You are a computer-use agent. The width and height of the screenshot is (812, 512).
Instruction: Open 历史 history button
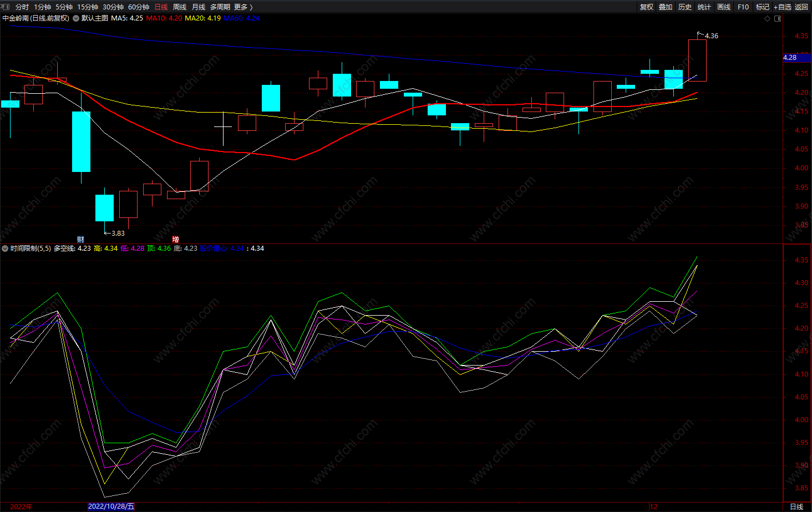pos(685,7)
